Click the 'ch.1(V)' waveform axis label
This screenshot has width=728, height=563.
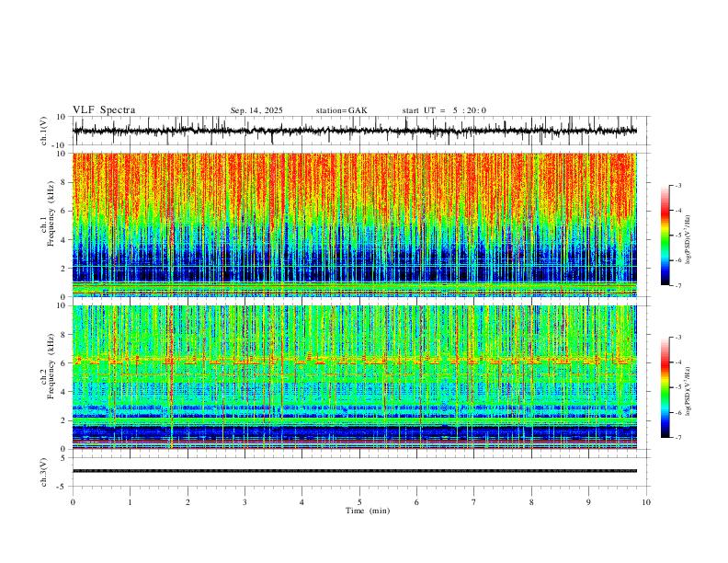pos(44,131)
